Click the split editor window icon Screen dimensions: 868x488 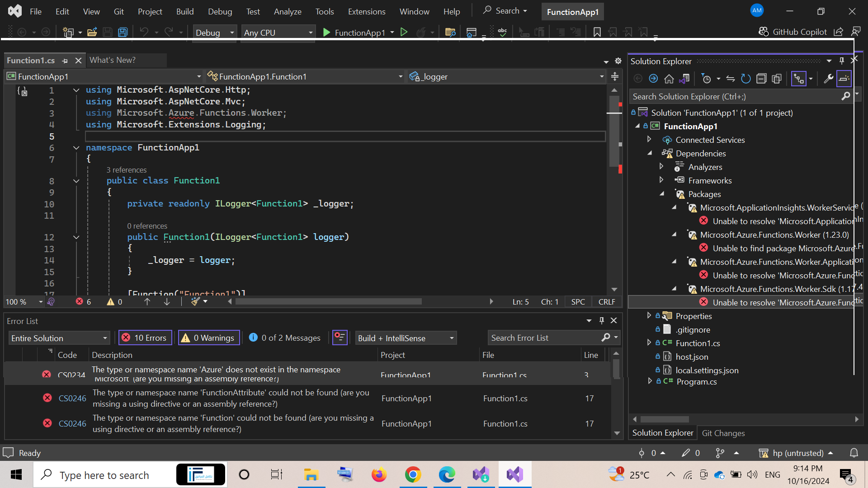615,77
